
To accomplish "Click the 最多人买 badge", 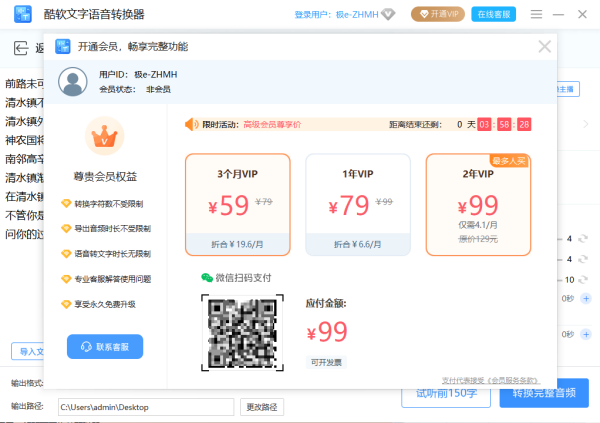I will click(509, 161).
